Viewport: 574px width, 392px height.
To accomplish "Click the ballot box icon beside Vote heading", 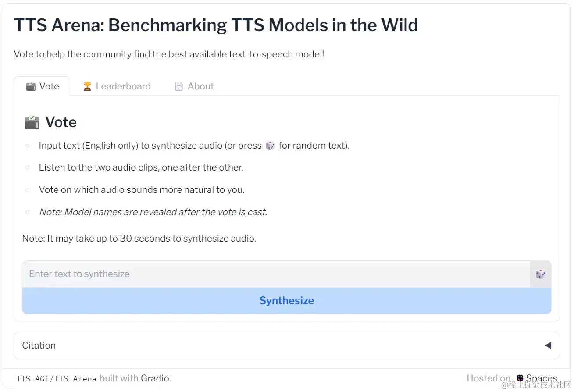I will coord(32,122).
